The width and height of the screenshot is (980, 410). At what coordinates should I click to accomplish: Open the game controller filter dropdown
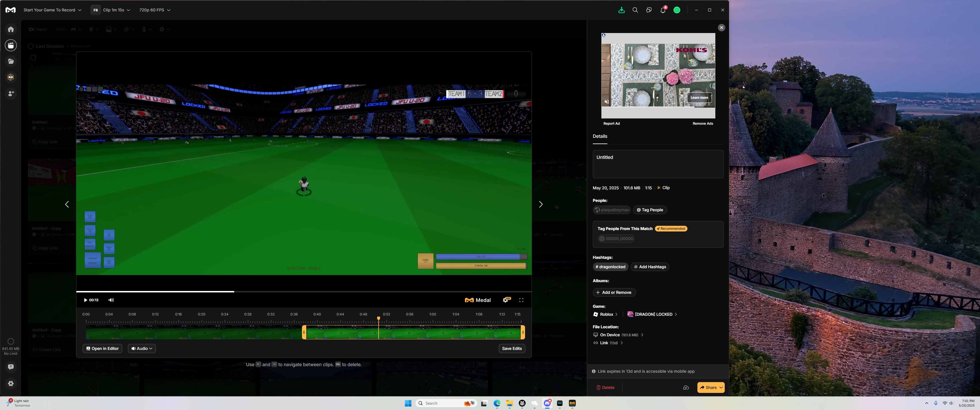[76, 29]
